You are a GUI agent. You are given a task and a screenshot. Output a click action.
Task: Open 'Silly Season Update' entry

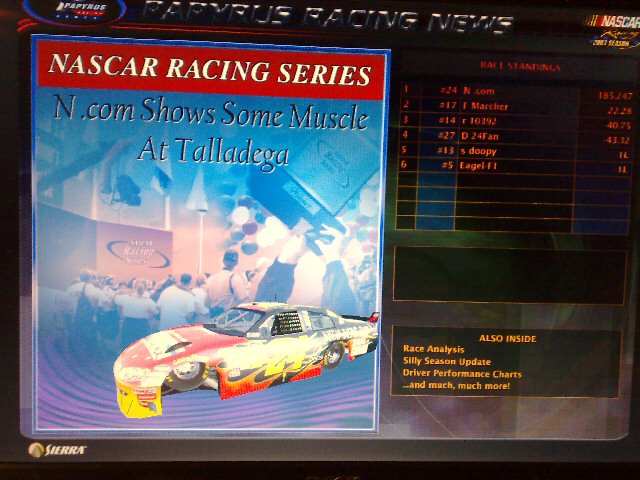pyautogui.click(x=447, y=361)
